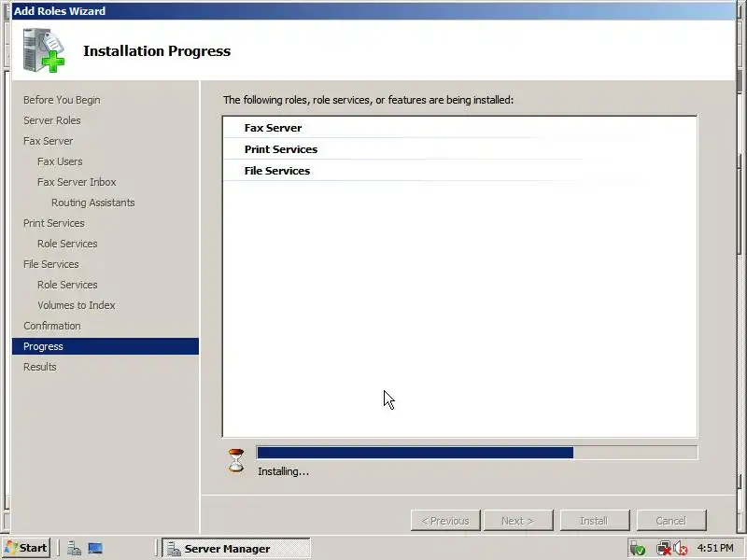Select the highlighted Progress step

[x=106, y=346]
